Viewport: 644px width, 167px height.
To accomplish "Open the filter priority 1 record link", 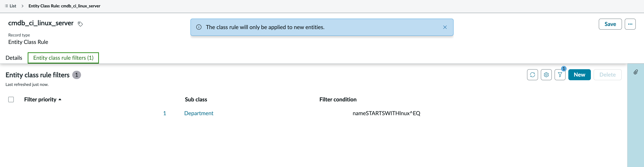I will point(164,113).
